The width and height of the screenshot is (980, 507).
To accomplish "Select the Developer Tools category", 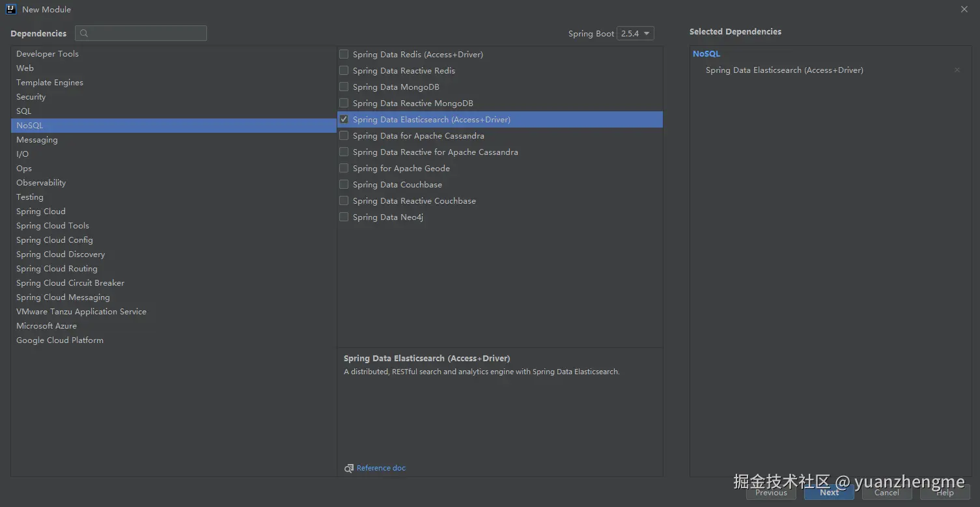I will pyautogui.click(x=173, y=54).
